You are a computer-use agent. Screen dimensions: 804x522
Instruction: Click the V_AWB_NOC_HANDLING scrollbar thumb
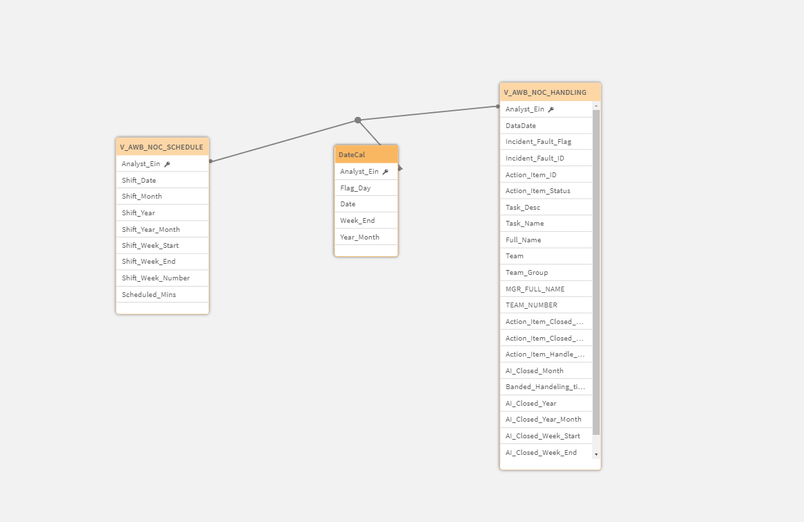tap(596, 272)
